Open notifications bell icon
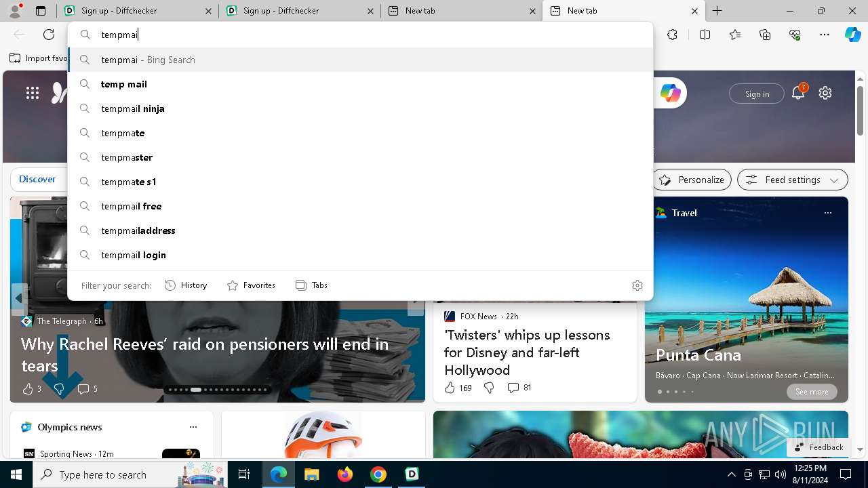 pos(798,94)
